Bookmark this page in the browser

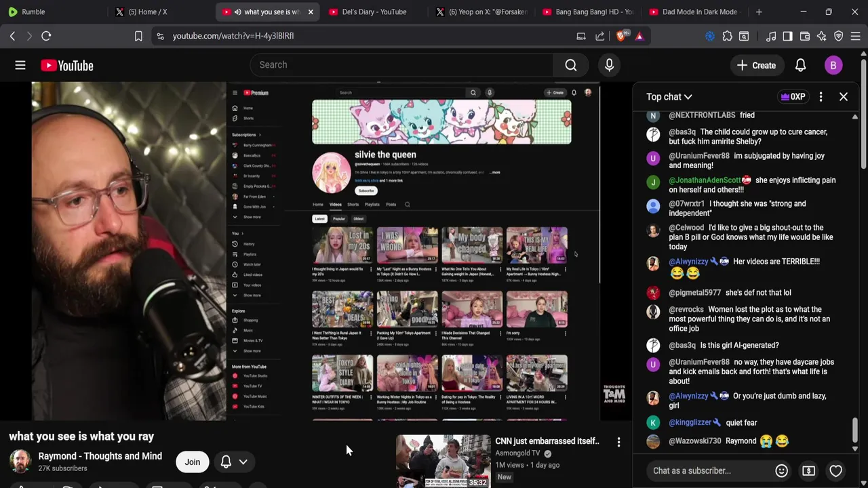pos(138,36)
